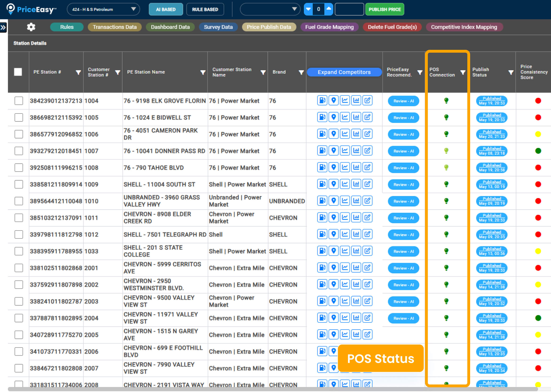Click the red consistency score dot for 1004
Viewport: 551px width, 392px height.
[x=538, y=101]
